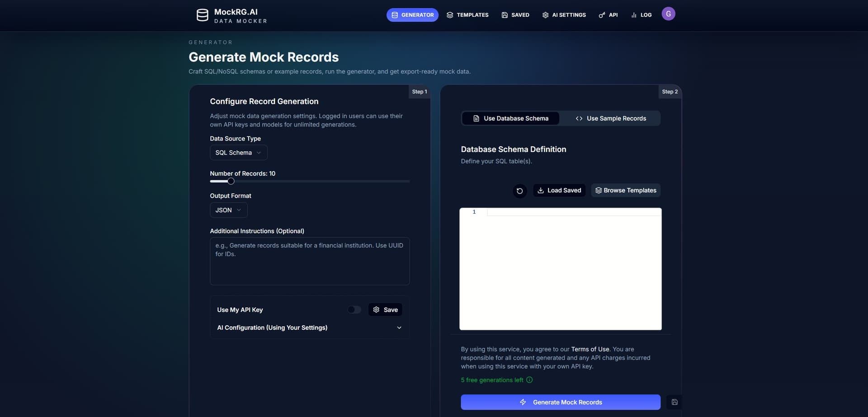Click the reset arrow icon above the schema editor
Screen dimensions: 868x417
coord(519,191)
